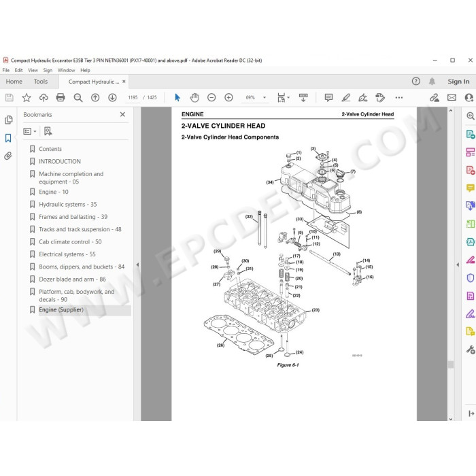Image resolution: width=476 pixels, height=476 pixels.
Task: Click the scroll up arrow of document
Action: (451, 111)
